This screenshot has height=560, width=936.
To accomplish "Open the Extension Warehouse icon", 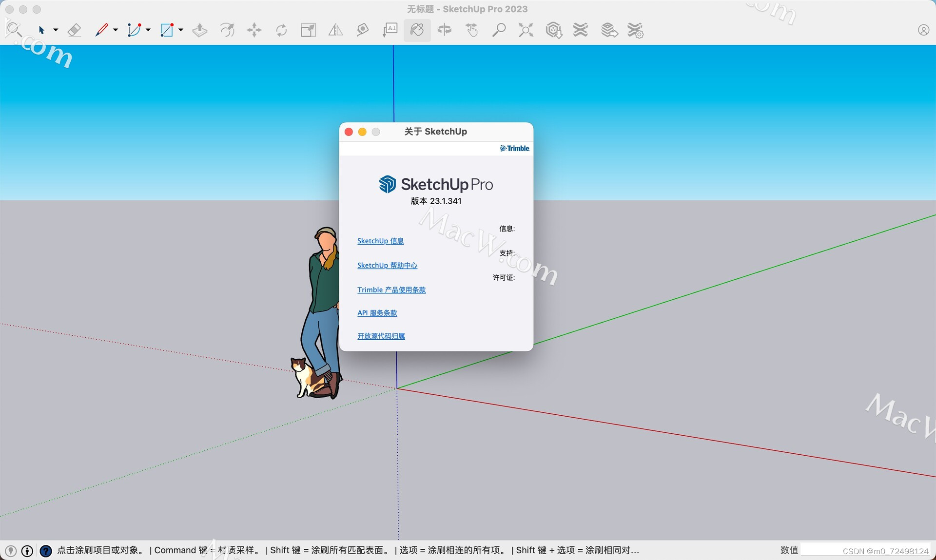I will 581,30.
